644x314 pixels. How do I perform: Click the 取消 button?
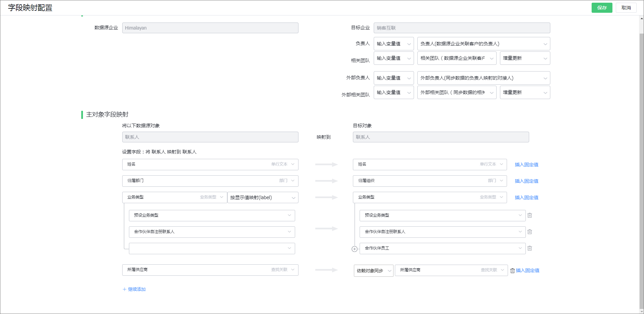point(626,7)
